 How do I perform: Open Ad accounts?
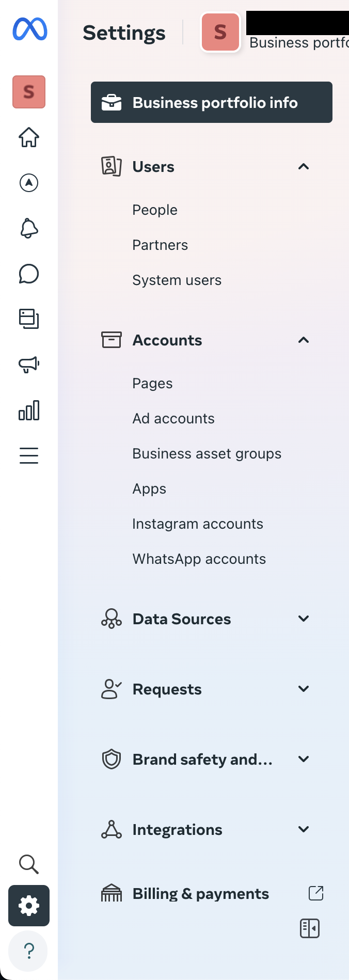[x=173, y=418]
